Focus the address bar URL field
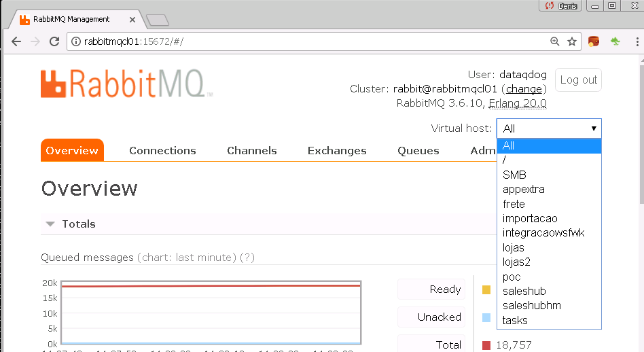 (x=312, y=41)
